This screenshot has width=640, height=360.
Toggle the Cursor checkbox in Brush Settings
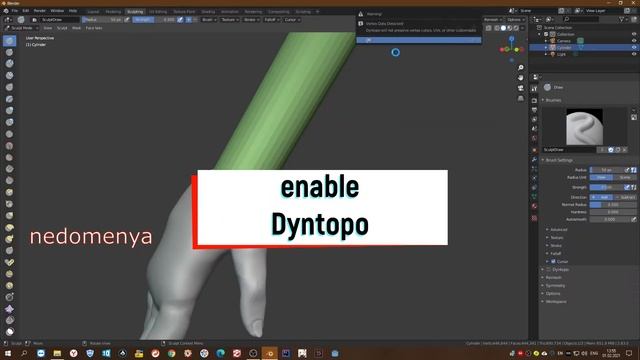tap(553, 261)
